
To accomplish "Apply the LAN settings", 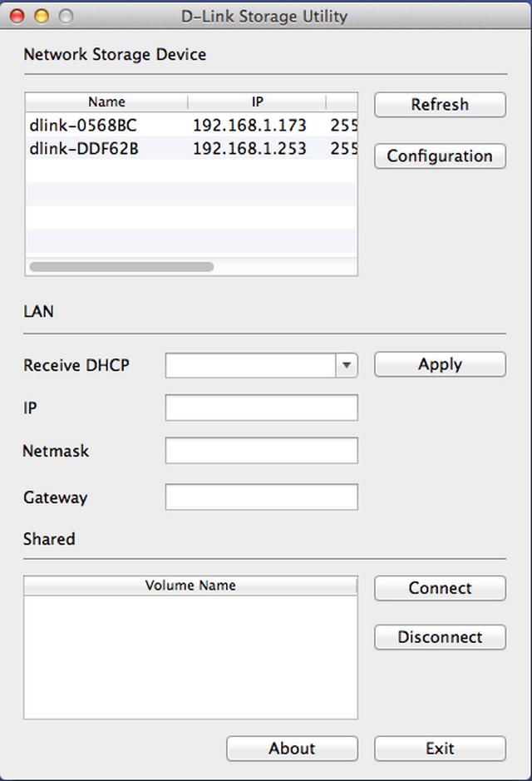I will pos(440,364).
